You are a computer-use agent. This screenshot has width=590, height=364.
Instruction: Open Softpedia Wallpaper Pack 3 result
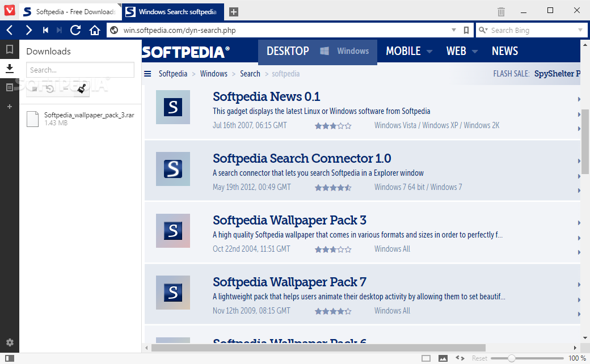289,220
